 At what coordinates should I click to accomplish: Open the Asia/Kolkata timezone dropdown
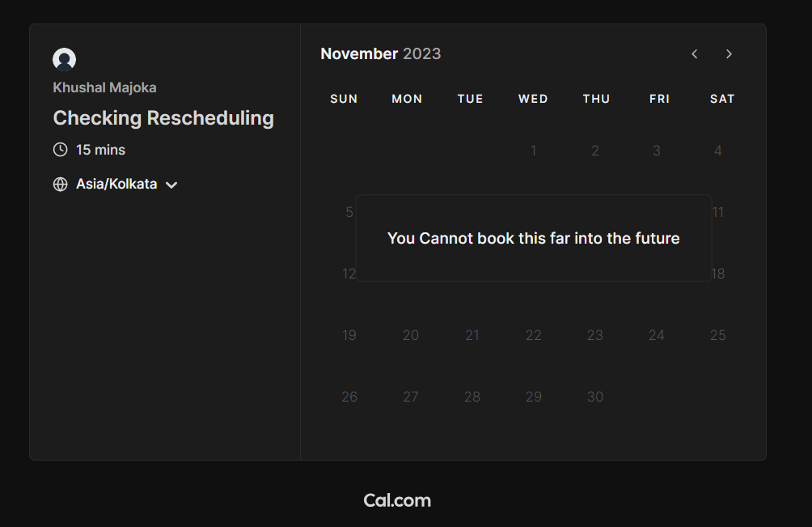(116, 184)
